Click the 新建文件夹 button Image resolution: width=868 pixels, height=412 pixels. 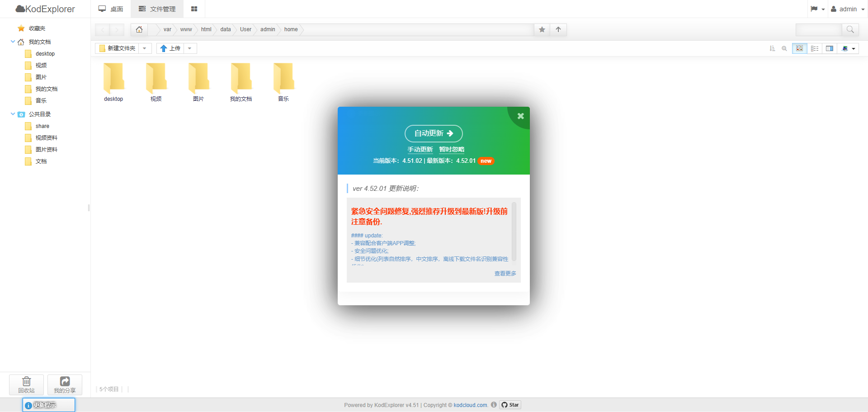tap(117, 48)
